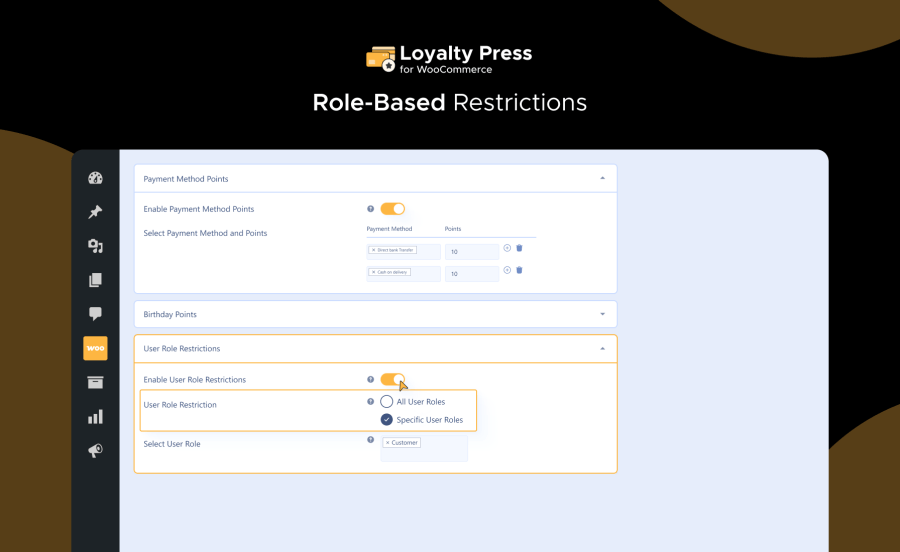This screenshot has height=552, width=900.
Task: Click help icon beside Select User Role
Action: [370, 440]
